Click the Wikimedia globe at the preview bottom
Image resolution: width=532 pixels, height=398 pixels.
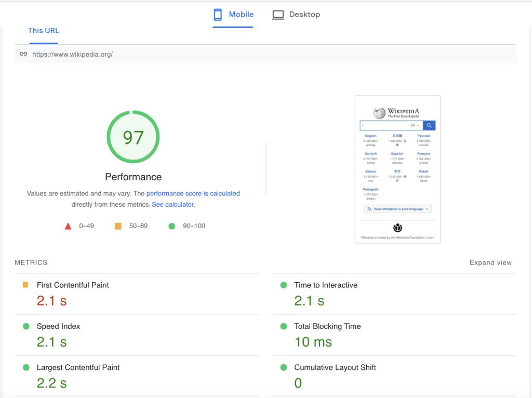[x=398, y=227]
